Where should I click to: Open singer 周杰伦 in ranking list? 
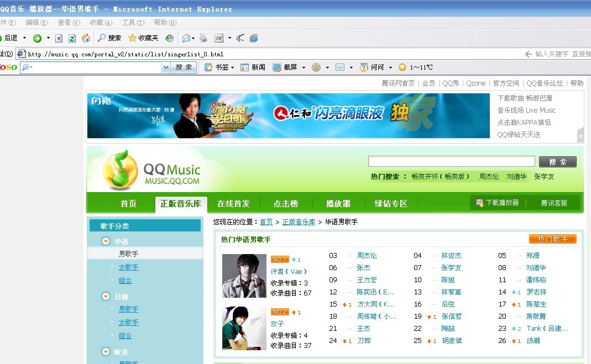coord(367,256)
